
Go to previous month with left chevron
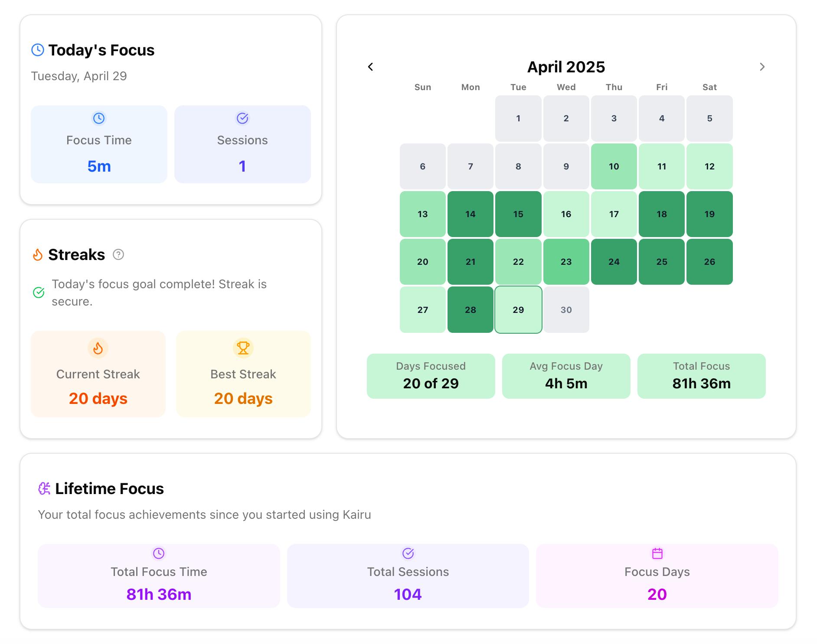371,67
